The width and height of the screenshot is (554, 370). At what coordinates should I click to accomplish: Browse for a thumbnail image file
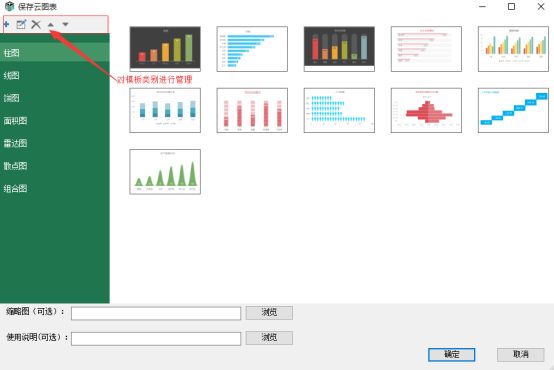(x=269, y=312)
